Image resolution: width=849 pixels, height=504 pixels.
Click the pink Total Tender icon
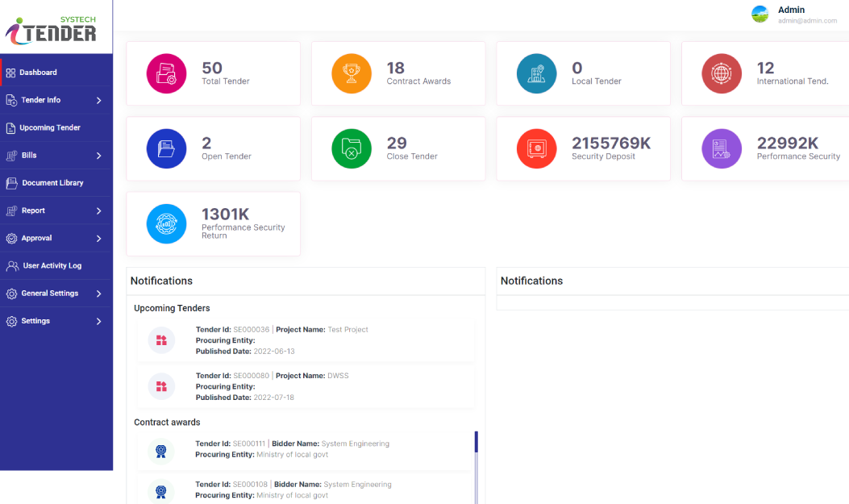166,73
